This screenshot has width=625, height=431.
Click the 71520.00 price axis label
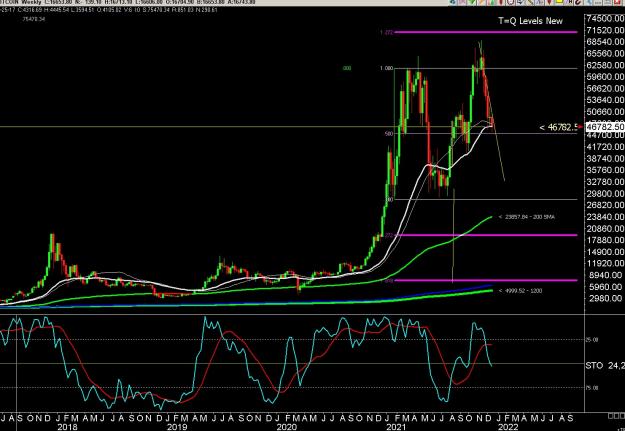(x=605, y=30)
